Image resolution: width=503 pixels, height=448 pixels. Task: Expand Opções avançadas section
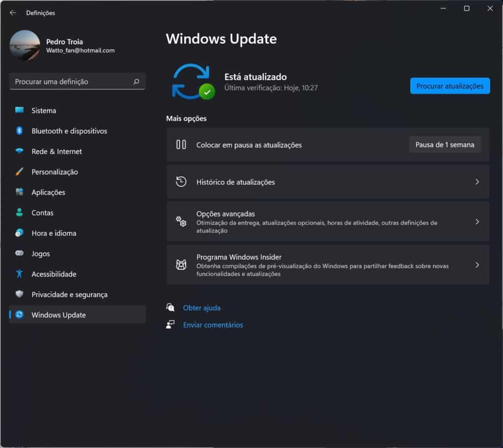pyautogui.click(x=328, y=222)
